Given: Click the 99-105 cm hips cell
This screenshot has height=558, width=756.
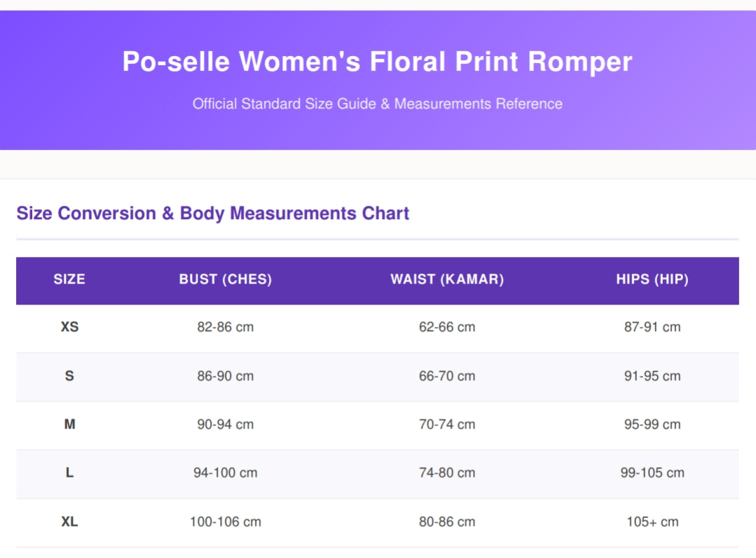Looking at the screenshot, I should click(652, 473).
